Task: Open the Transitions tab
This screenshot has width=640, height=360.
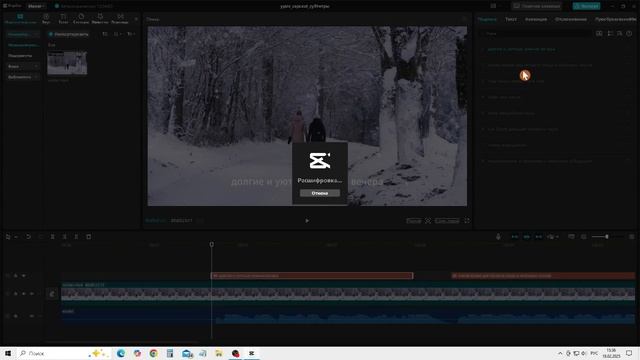Action: [120, 19]
